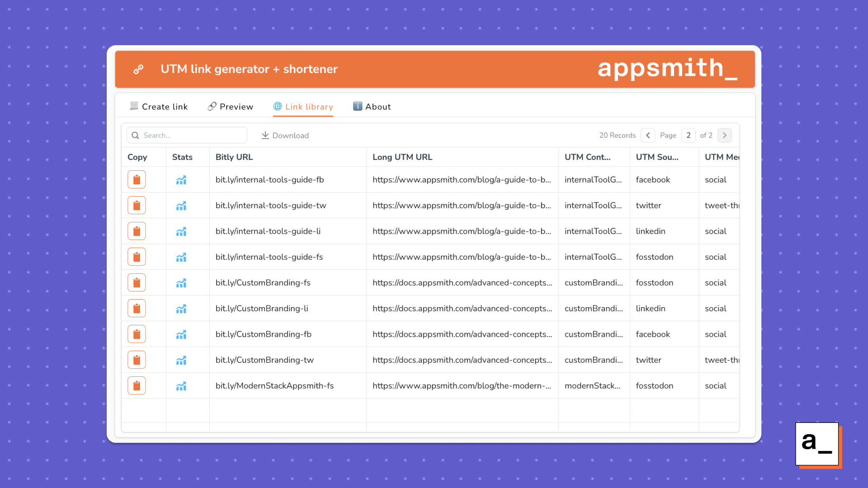Toggle copy for internal-tools-guide-li
Viewport: 868px width, 488px height.
click(137, 230)
